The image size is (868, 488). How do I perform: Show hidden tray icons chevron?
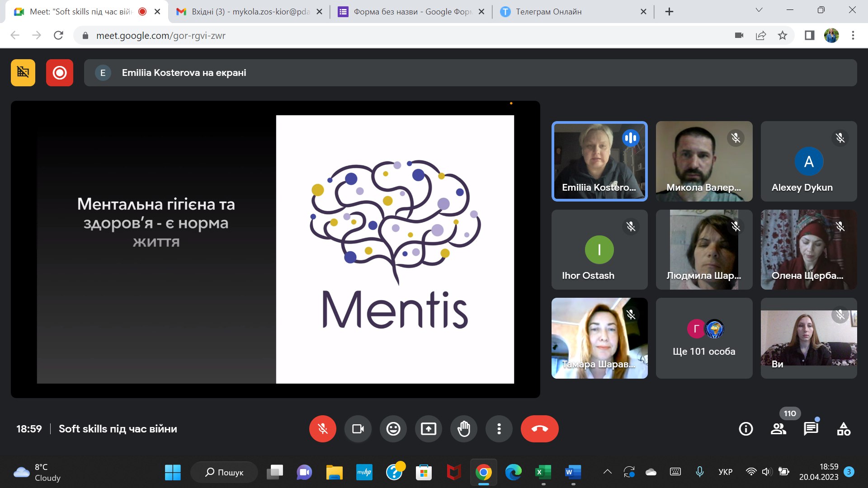(608, 472)
